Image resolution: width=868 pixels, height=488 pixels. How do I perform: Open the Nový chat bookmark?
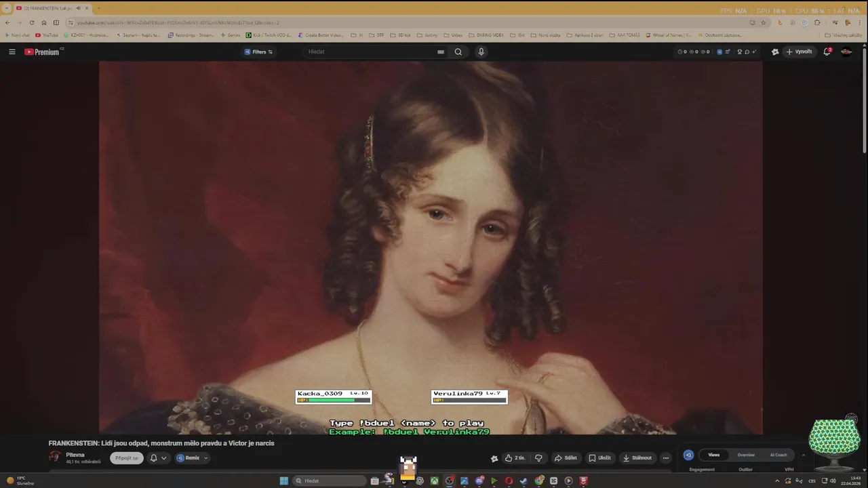click(18, 35)
